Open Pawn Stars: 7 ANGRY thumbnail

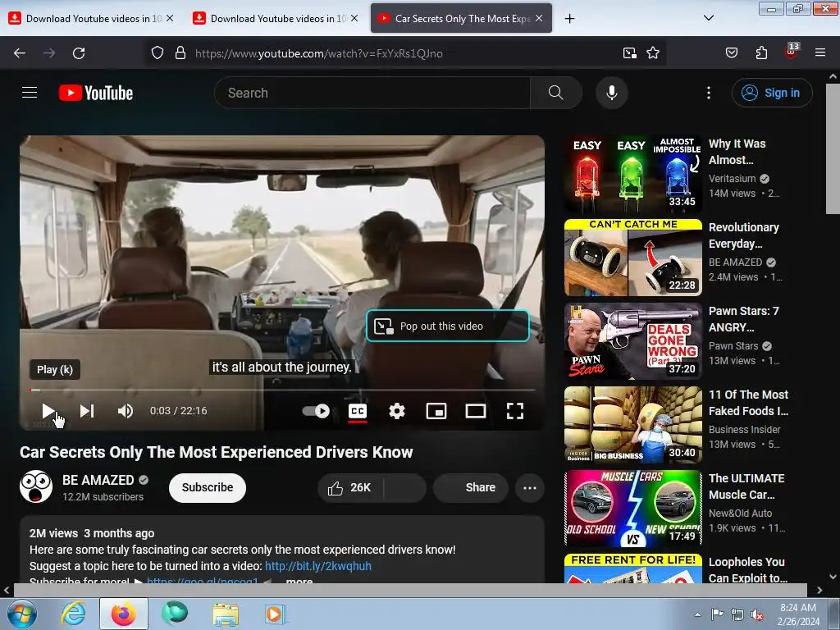[632, 340]
